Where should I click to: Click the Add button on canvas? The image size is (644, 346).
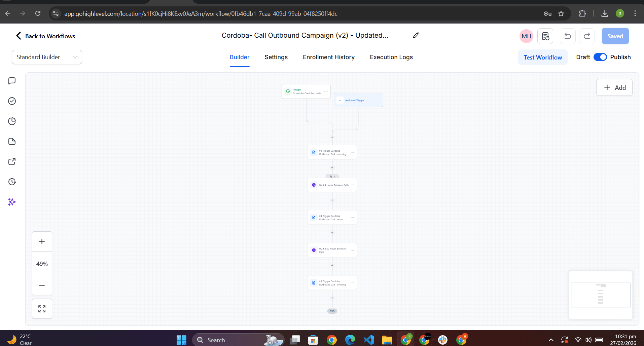pos(614,87)
